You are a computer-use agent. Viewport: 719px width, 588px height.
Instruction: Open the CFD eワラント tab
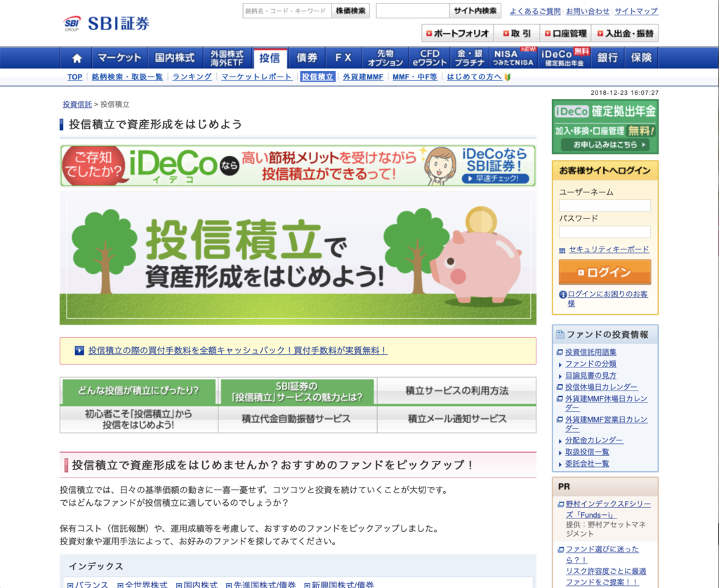point(430,58)
